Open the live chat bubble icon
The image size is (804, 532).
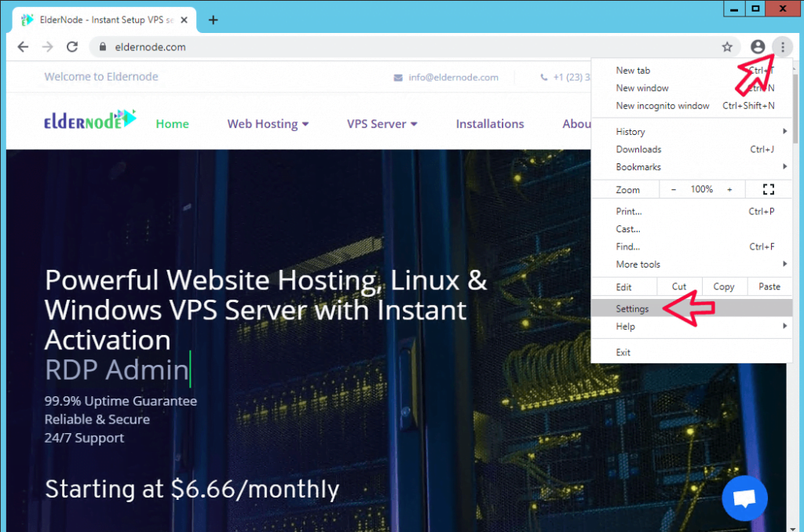click(744, 497)
